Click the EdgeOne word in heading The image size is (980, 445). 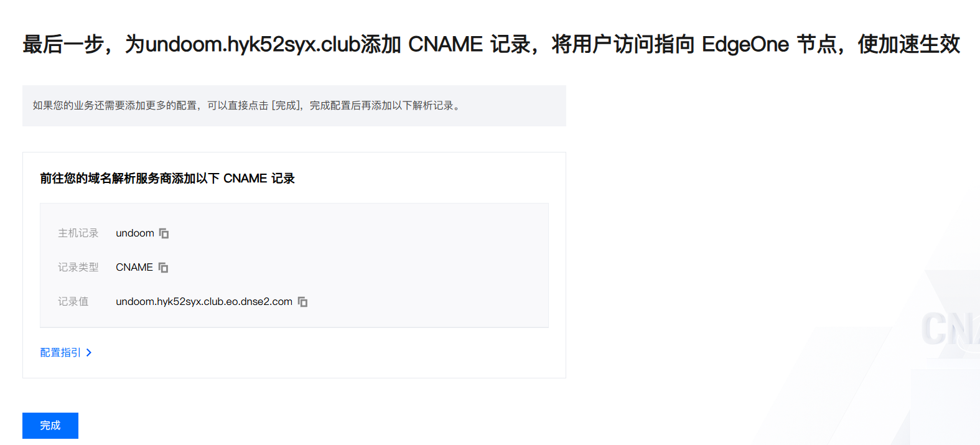pos(745,44)
